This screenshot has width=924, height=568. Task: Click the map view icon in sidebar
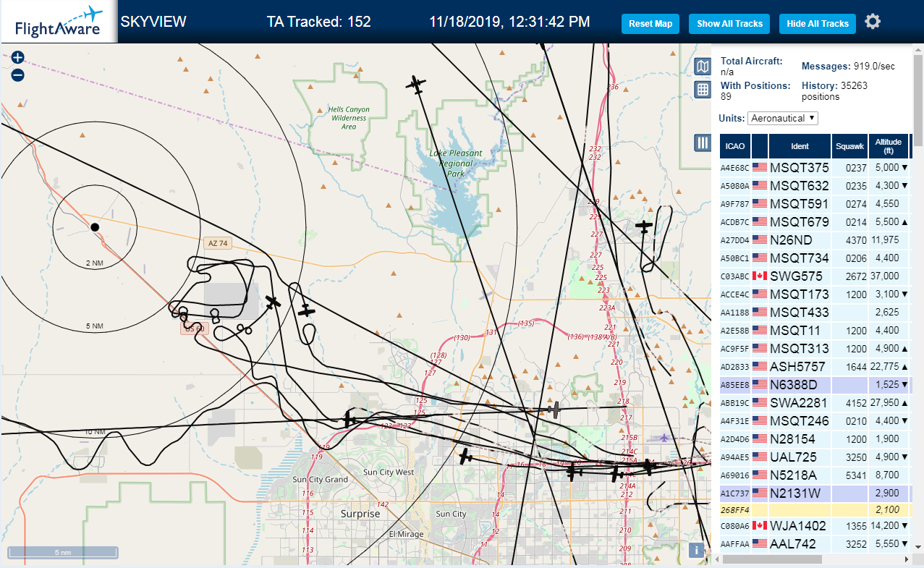[x=702, y=67]
